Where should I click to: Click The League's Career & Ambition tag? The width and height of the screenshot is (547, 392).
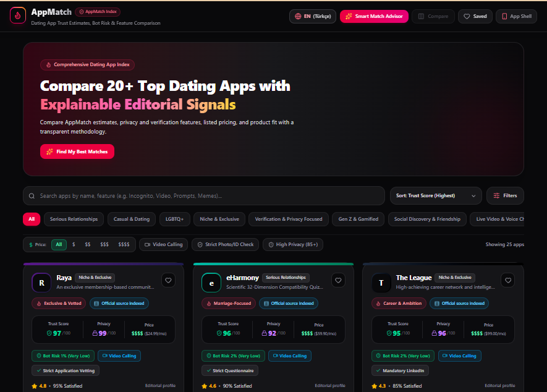tap(399, 304)
